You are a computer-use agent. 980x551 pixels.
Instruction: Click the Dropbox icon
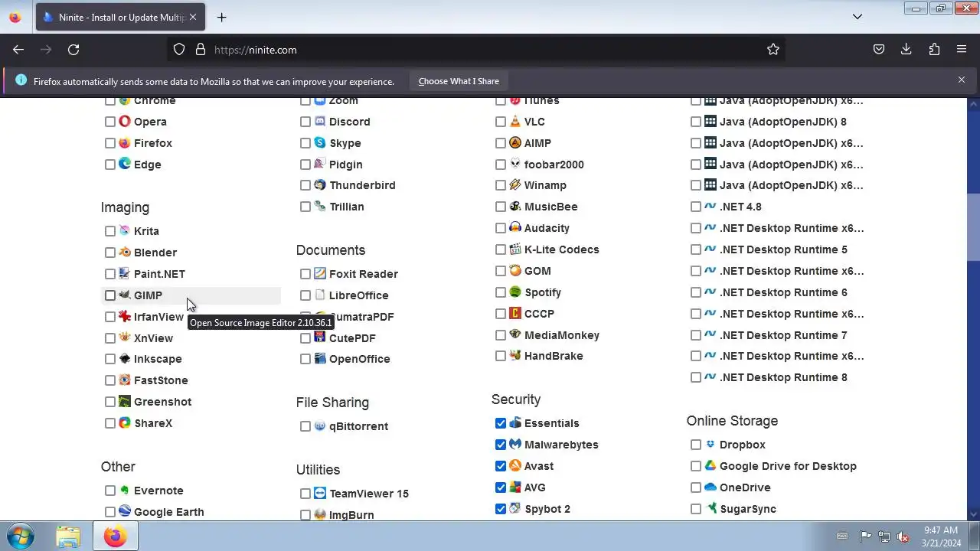coord(710,444)
